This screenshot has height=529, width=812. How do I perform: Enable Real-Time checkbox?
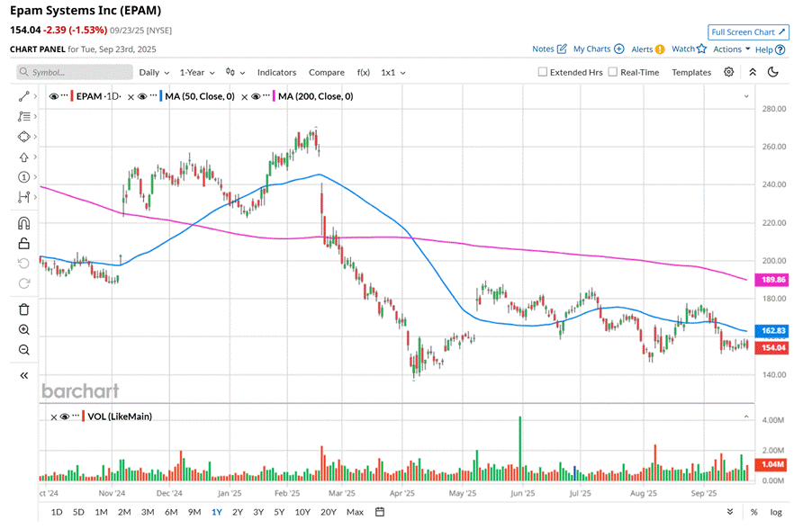pyautogui.click(x=613, y=72)
